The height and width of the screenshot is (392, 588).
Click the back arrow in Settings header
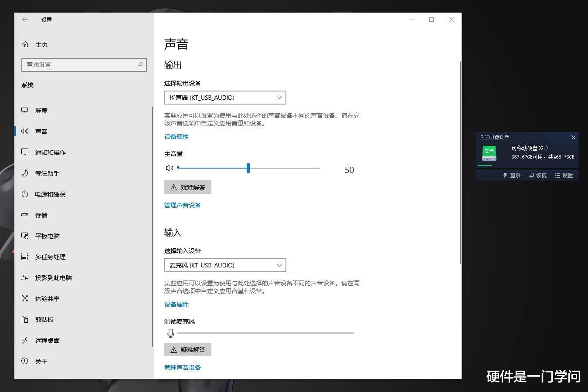[x=25, y=20]
